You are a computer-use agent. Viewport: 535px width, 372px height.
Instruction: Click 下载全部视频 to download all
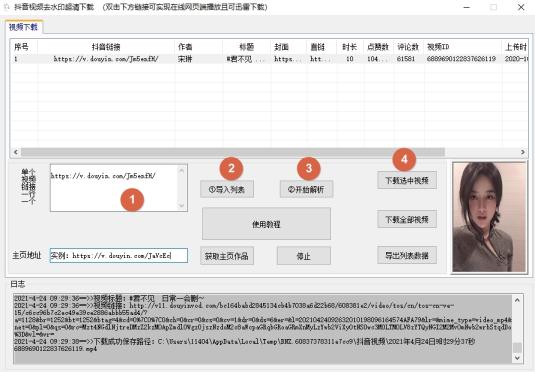point(407,219)
